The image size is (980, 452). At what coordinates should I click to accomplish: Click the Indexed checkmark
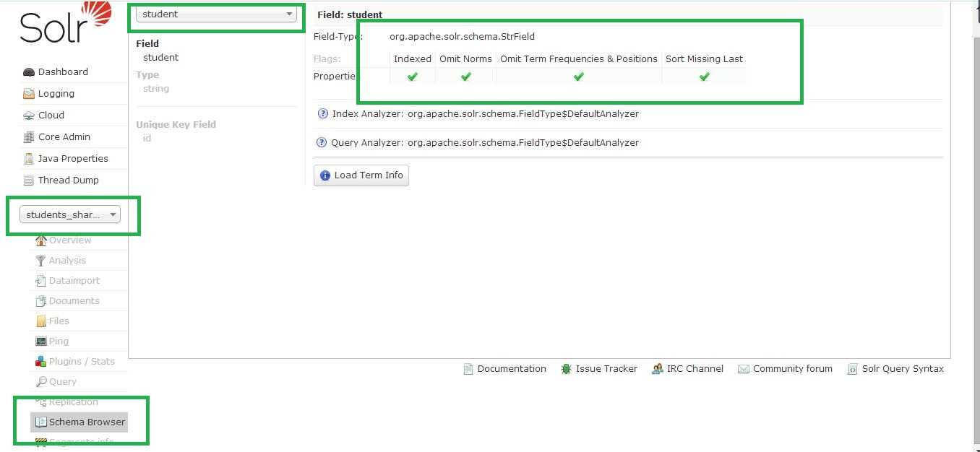413,77
